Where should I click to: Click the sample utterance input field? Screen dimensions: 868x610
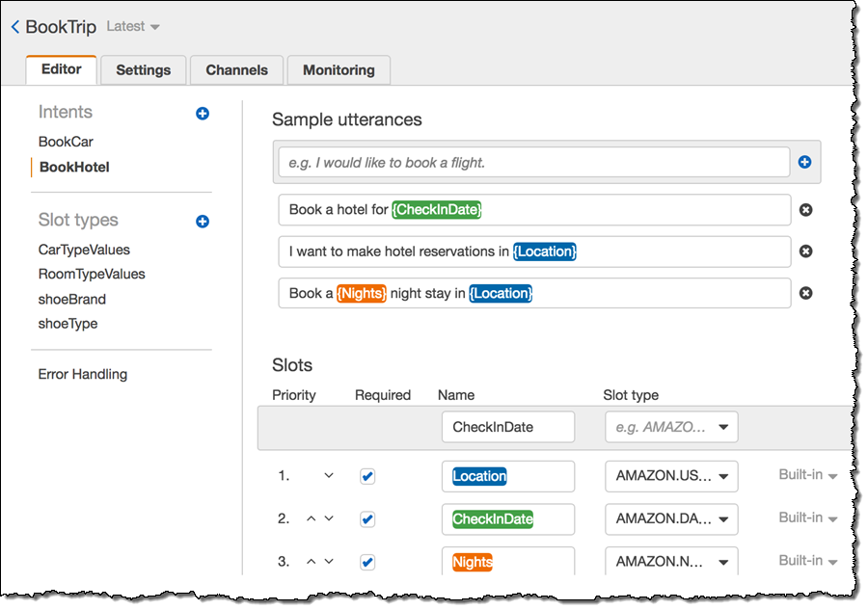(x=533, y=163)
